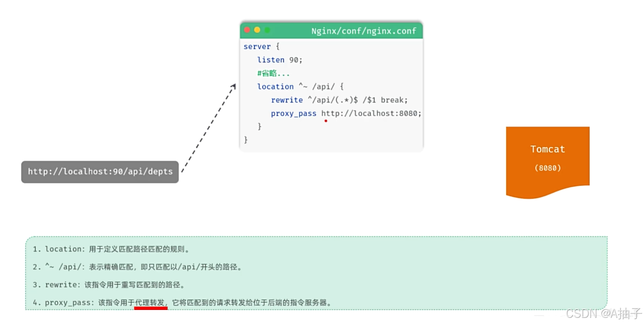Click the green maximize dot on the nginx.conf window
This screenshot has height=325, width=644.
[x=267, y=30]
